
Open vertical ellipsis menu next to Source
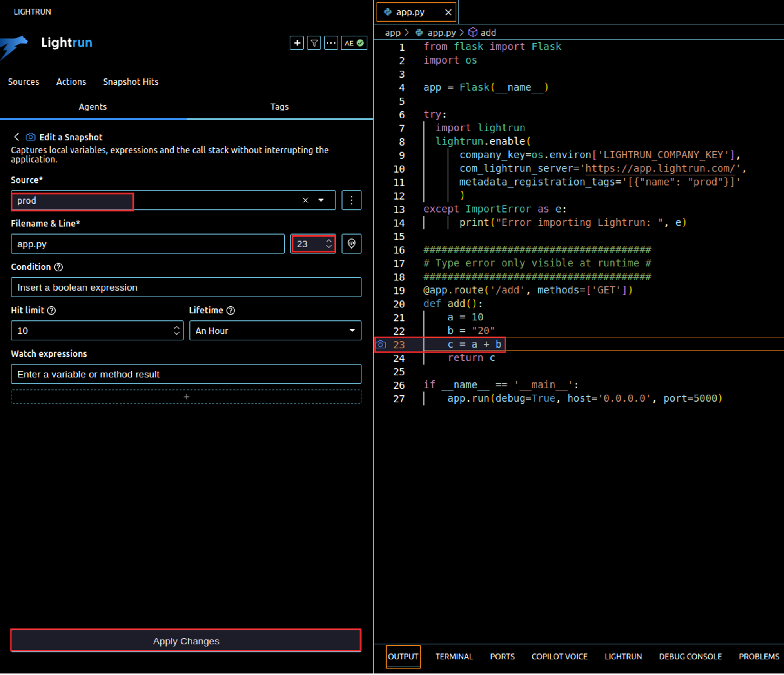(351, 200)
